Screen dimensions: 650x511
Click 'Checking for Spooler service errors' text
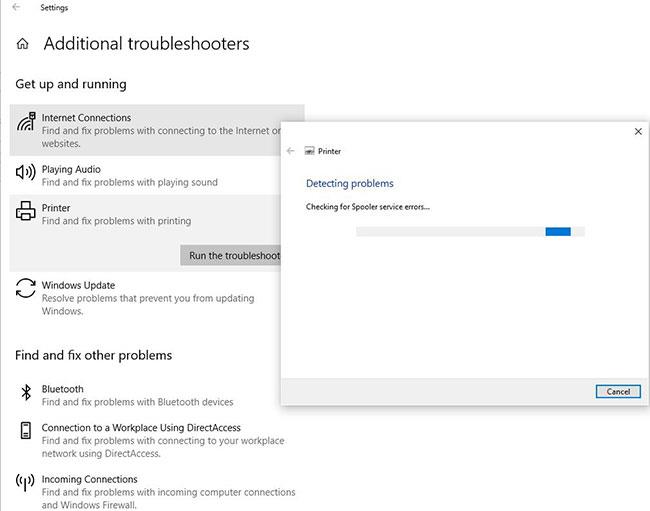tap(368, 207)
